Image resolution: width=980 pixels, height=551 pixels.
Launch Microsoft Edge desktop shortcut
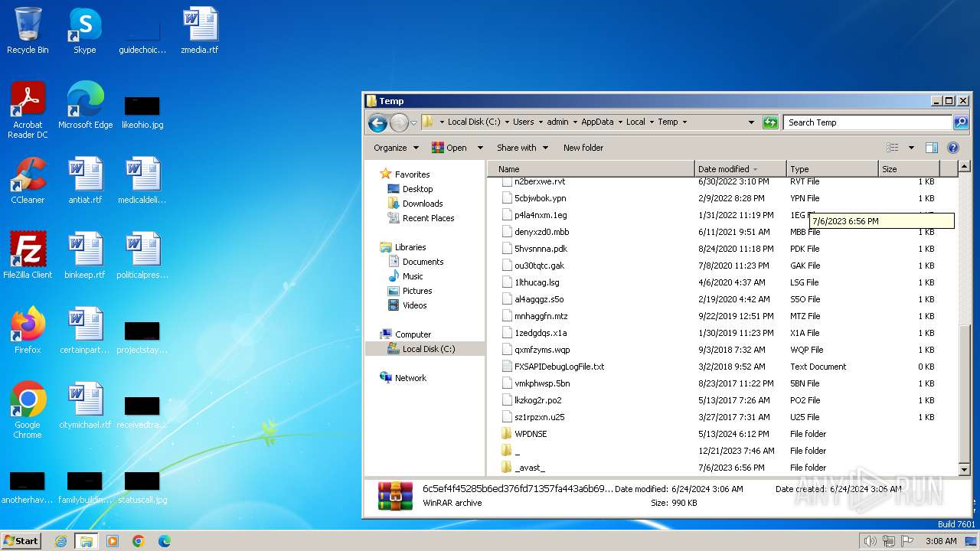[x=85, y=106]
